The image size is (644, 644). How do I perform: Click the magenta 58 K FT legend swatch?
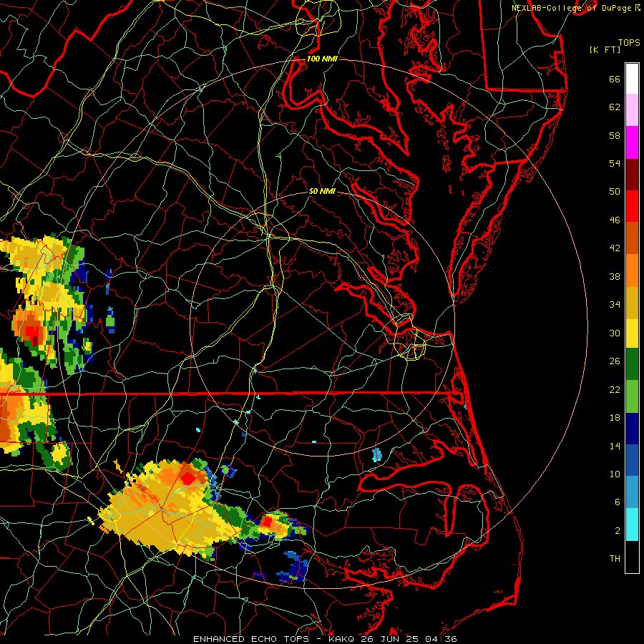(x=632, y=142)
